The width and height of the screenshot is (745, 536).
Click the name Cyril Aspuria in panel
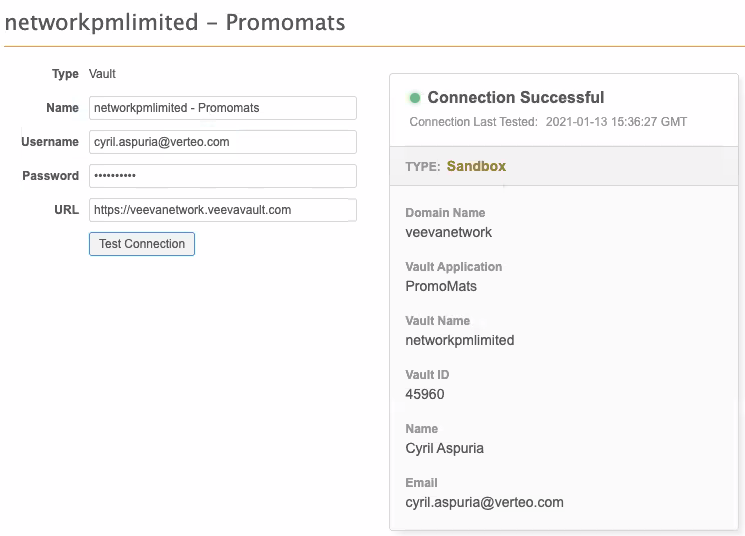pyautogui.click(x=445, y=448)
